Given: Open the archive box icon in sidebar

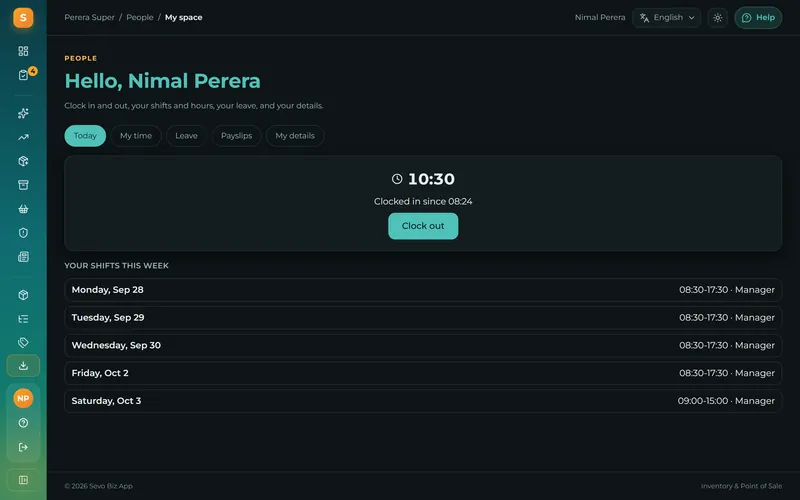Looking at the screenshot, I should coord(23,185).
